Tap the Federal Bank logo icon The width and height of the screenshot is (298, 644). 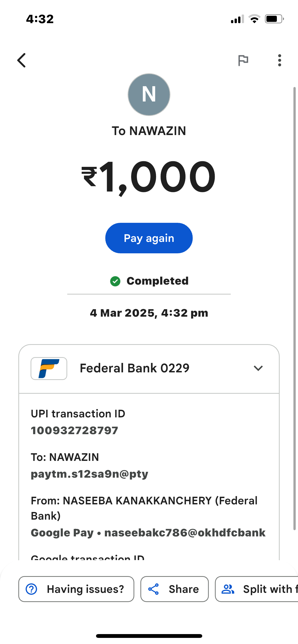(x=49, y=369)
